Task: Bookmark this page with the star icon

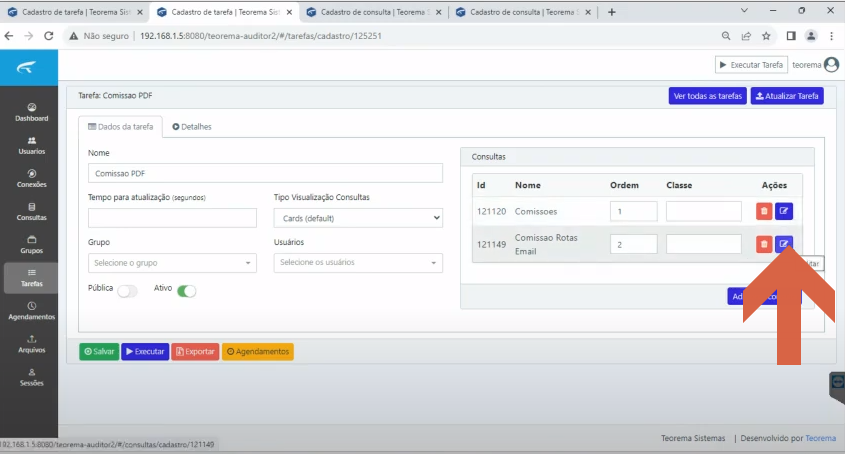Action: point(766,36)
